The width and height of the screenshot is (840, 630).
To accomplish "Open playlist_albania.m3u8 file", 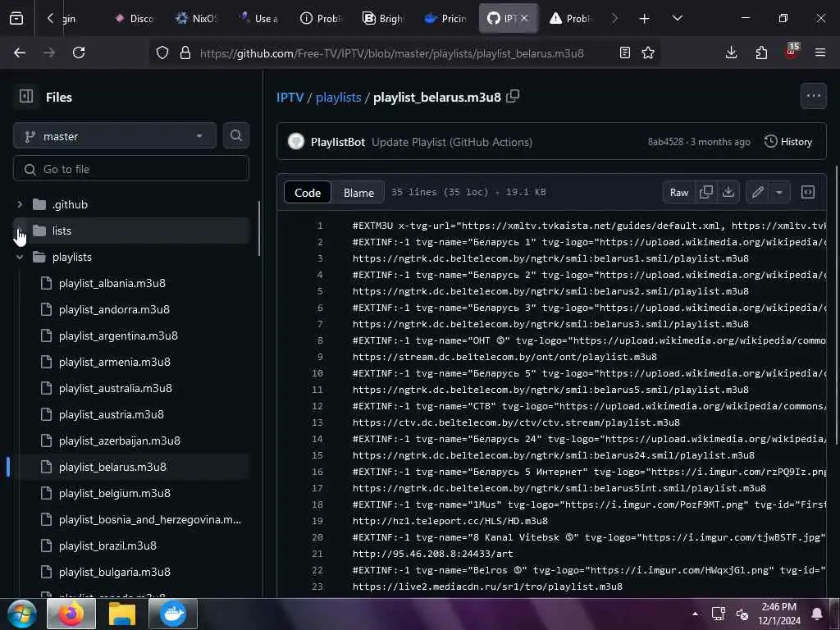I will coord(112,283).
